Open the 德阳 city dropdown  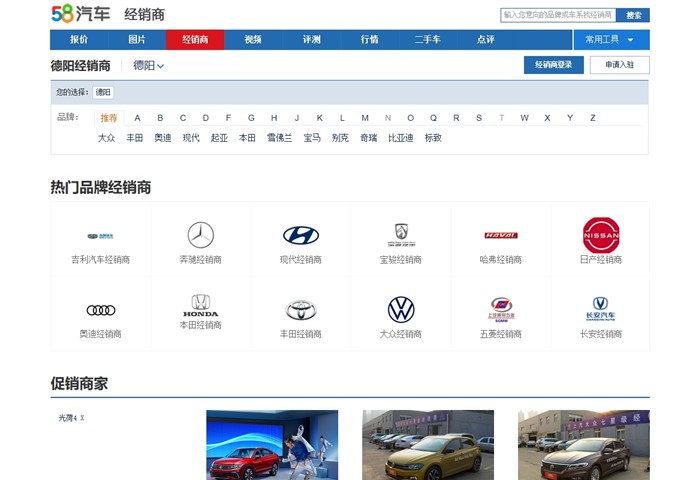point(148,66)
